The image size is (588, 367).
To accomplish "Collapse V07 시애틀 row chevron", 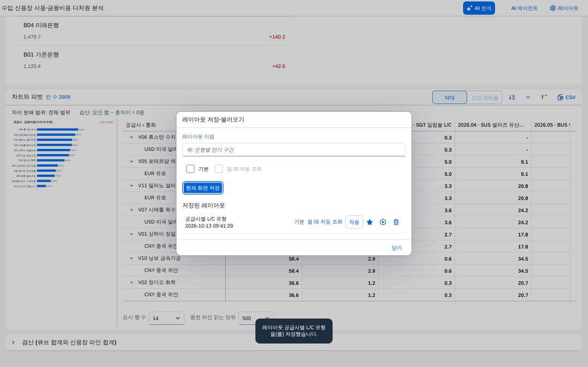I will (131, 210).
